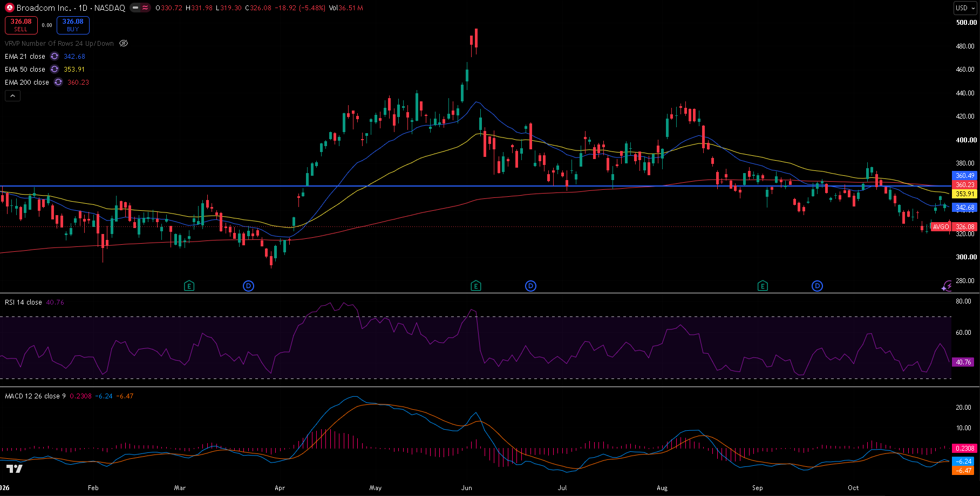Click the Broadcom logo icon beside the symbol
The image size is (980, 496).
(9, 8)
